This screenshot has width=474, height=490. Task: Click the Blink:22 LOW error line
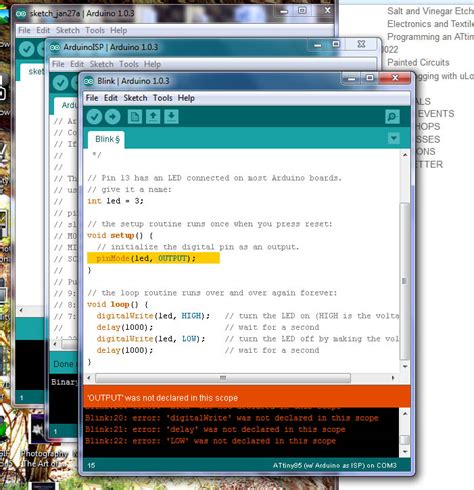tap(210, 441)
